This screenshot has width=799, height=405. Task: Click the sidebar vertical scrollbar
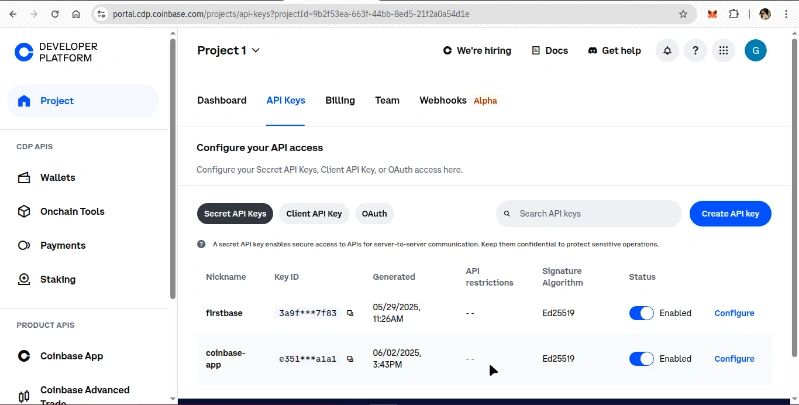(x=173, y=168)
